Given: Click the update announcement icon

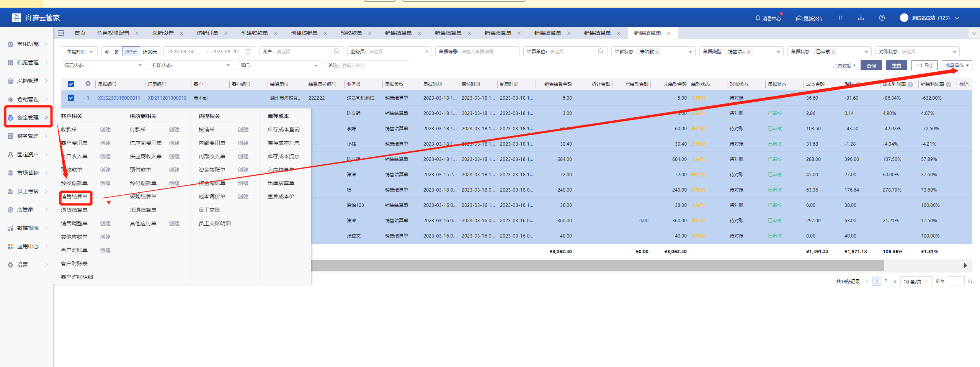Looking at the screenshot, I should 799,18.
